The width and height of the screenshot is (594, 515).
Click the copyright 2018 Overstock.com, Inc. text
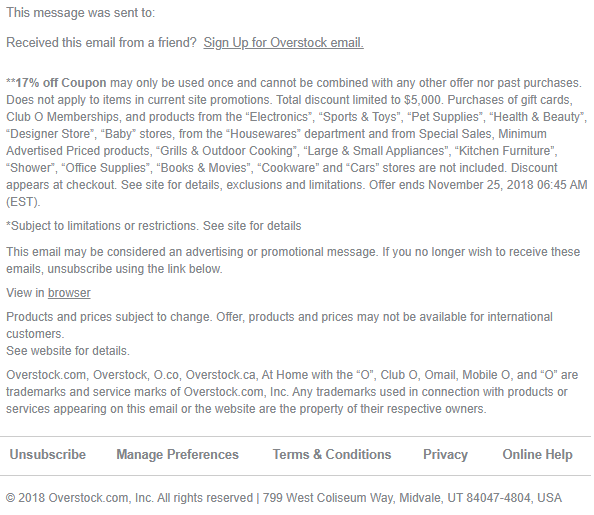point(130,498)
